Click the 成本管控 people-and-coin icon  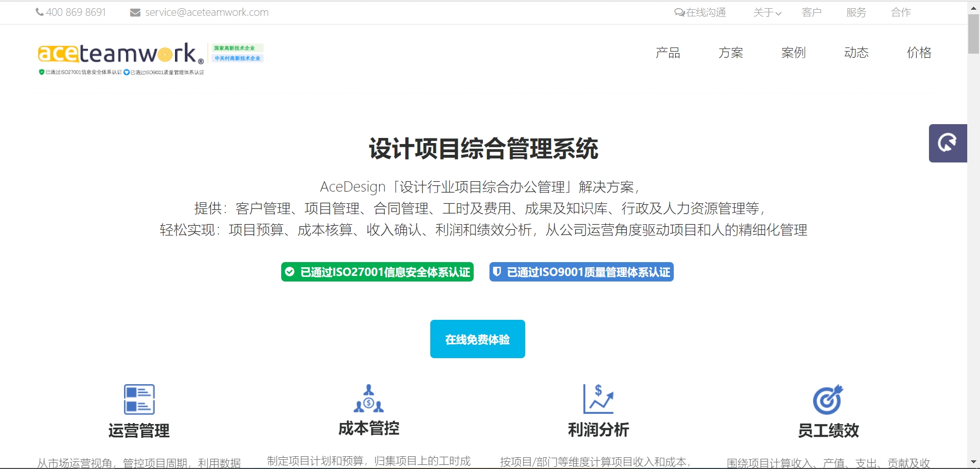(369, 398)
